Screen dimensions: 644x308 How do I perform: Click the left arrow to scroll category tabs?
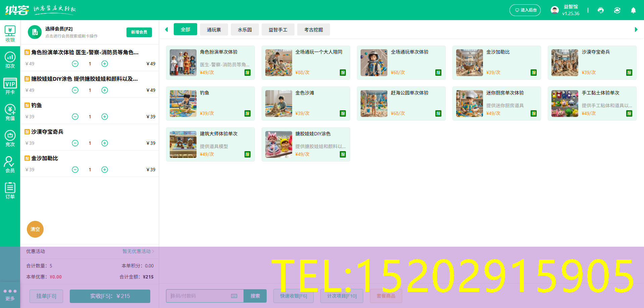coord(167,29)
